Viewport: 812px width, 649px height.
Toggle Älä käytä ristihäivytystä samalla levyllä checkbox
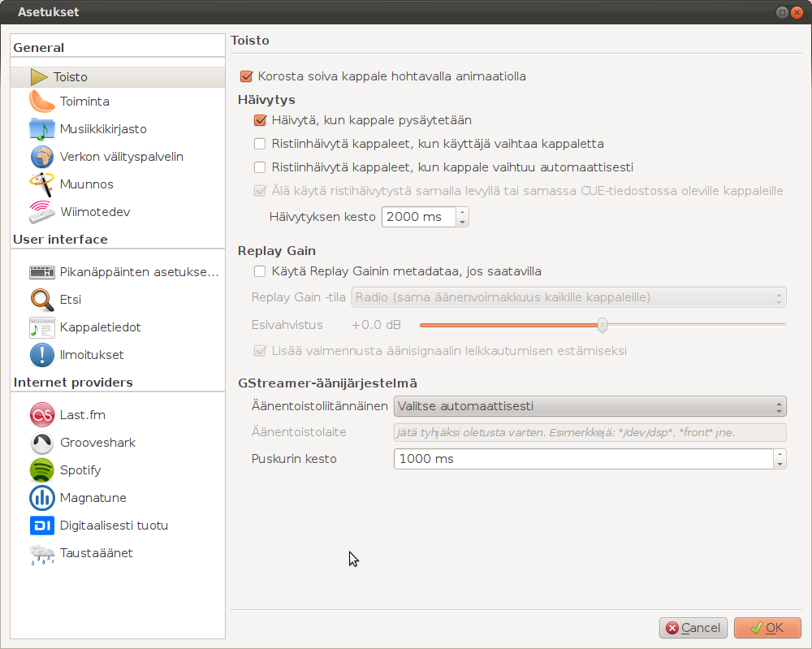pyautogui.click(x=260, y=191)
